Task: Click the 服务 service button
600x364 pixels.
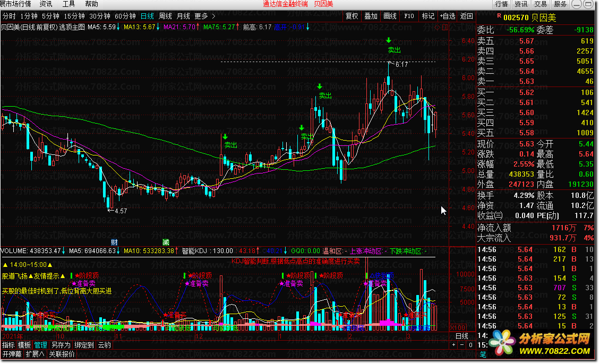Action: coord(560,4)
